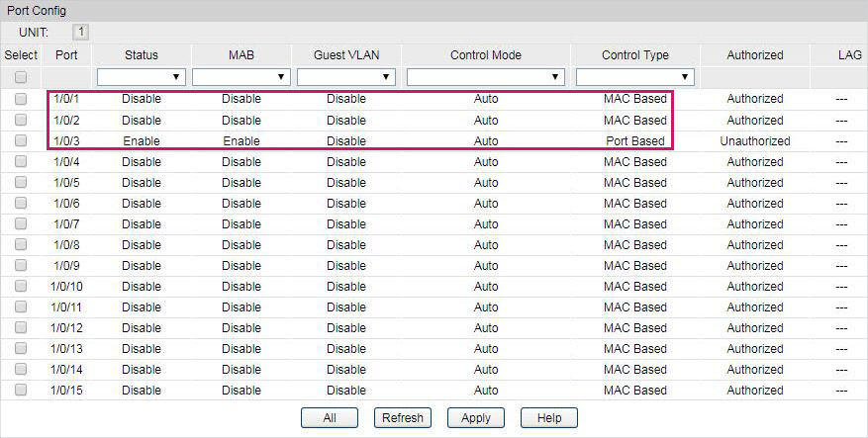This screenshot has width=868, height=438.
Task: Tick the checkbox beside port 1/0/7
Action: point(21,223)
